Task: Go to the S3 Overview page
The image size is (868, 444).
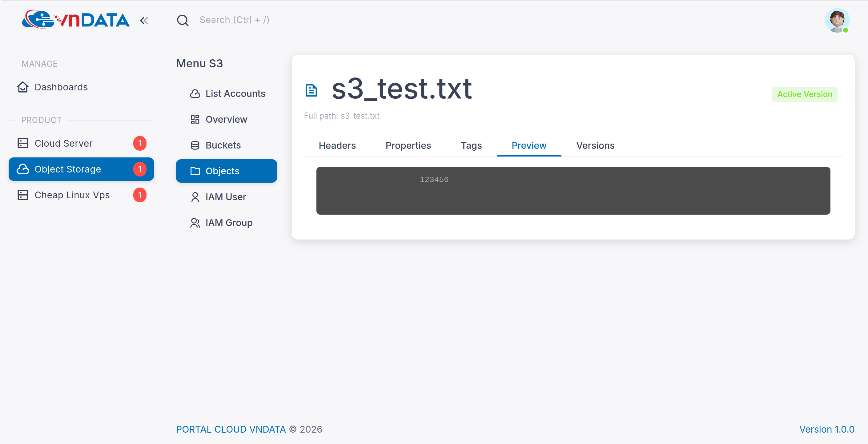Action: (x=226, y=120)
